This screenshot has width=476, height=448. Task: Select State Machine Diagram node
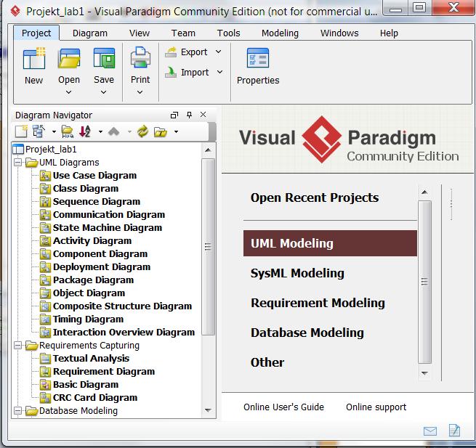point(108,227)
